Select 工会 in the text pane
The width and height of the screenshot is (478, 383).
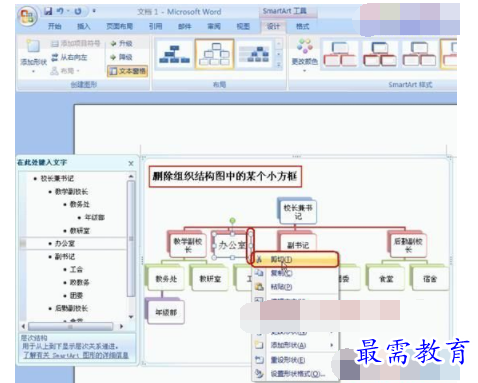76,269
